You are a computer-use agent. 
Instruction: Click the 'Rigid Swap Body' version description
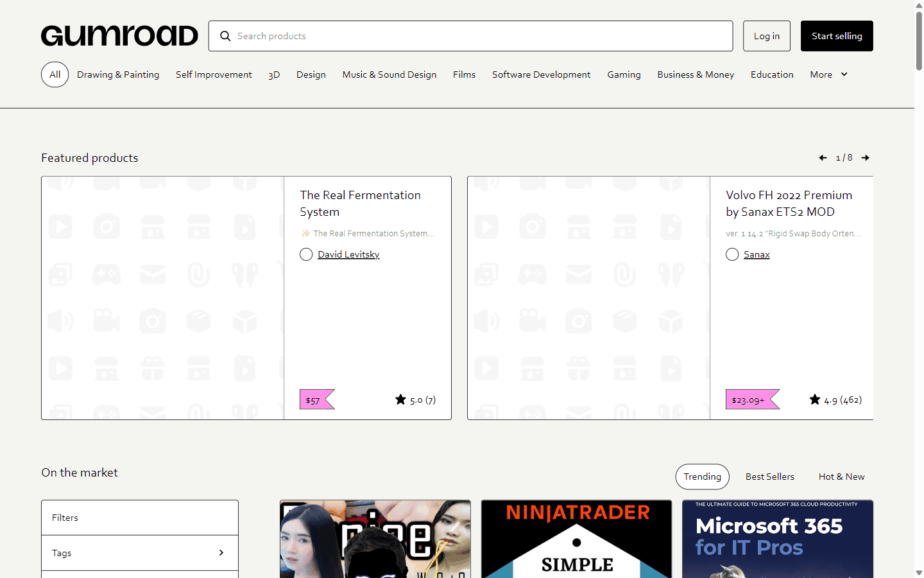[793, 234]
